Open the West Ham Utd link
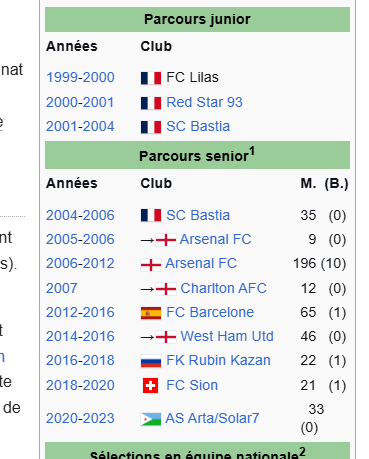 click(x=227, y=336)
